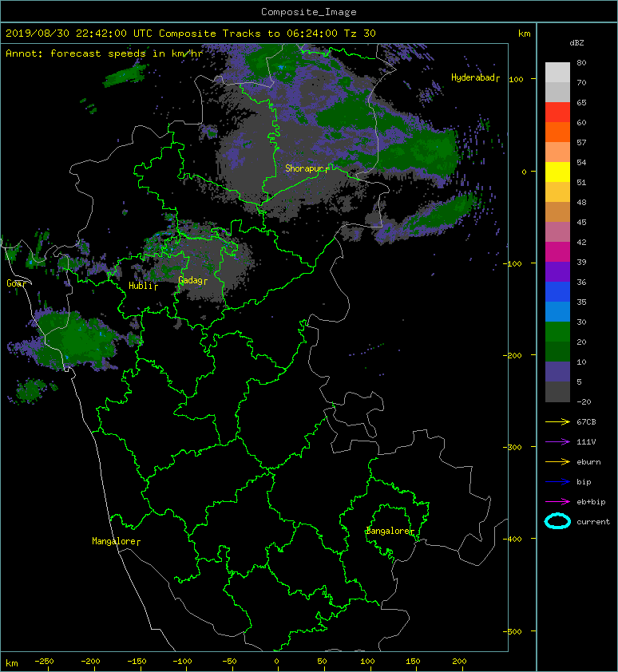Viewport: 618px width, 672px height.
Task: Pick the orange swatch below 60 dBZ
Action: pyautogui.click(x=557, y=132)
